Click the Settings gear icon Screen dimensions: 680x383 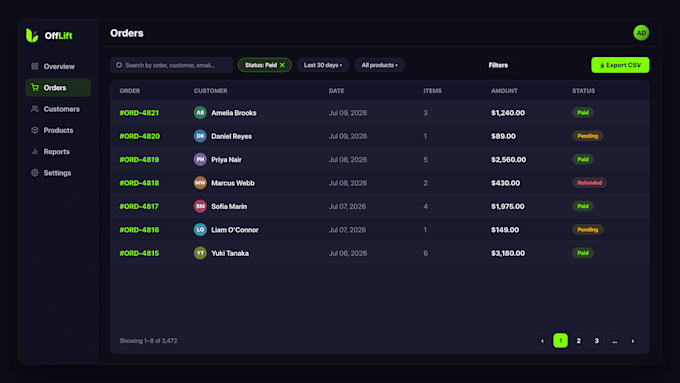coord(35,173)
